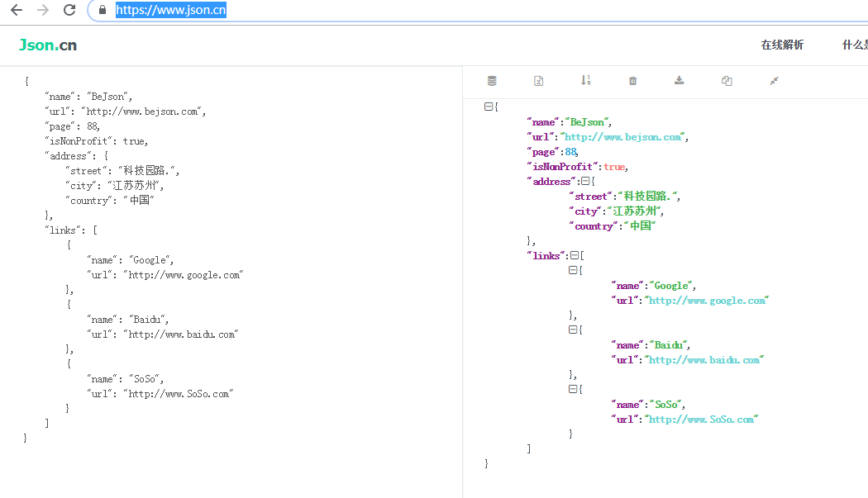The image size is (868, 498).
Task: Click the sort keys icon
Action: pos(585,81)
